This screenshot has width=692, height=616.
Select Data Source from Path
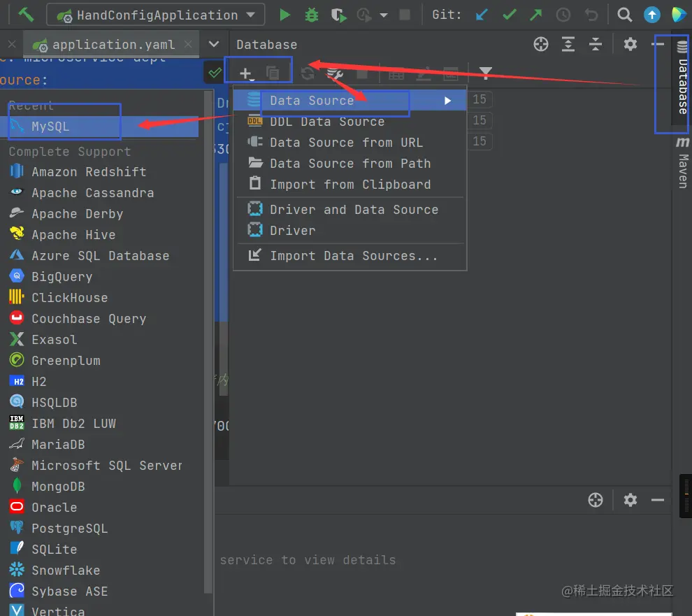click(x=349, y=164)
